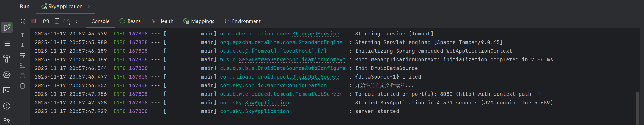Stop the running SkyApplication process
The image size is (644, 125).
(x=33, y=21)
